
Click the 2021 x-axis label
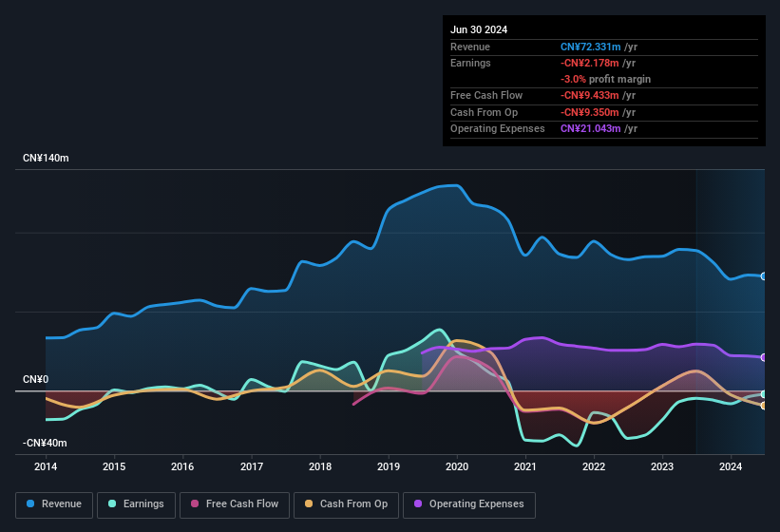(x=525, y=466)
